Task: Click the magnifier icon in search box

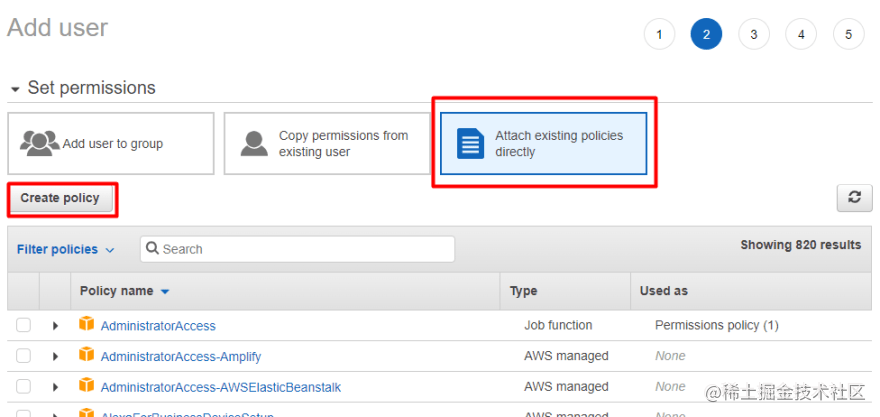Action: 152,249
